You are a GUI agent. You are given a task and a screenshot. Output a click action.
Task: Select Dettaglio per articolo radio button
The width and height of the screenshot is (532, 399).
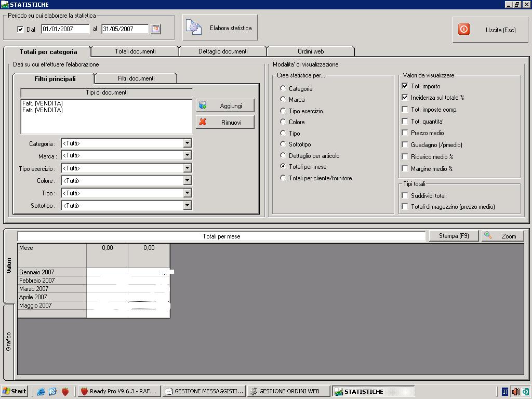click(x=283, y=155)
